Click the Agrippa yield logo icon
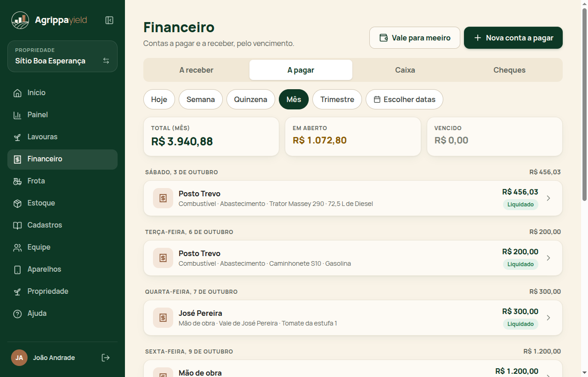 click(x=20, y=20)
